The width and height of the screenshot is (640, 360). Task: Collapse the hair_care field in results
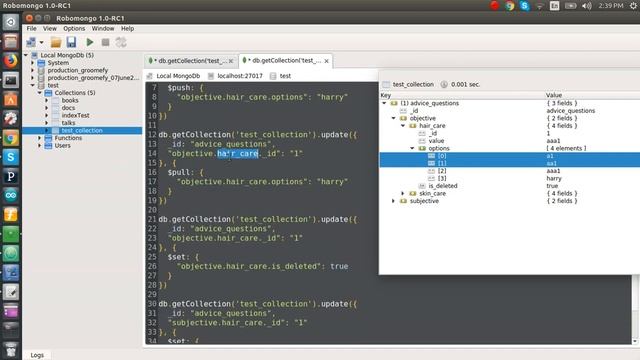pyautogui.click(x=403, y=126)
